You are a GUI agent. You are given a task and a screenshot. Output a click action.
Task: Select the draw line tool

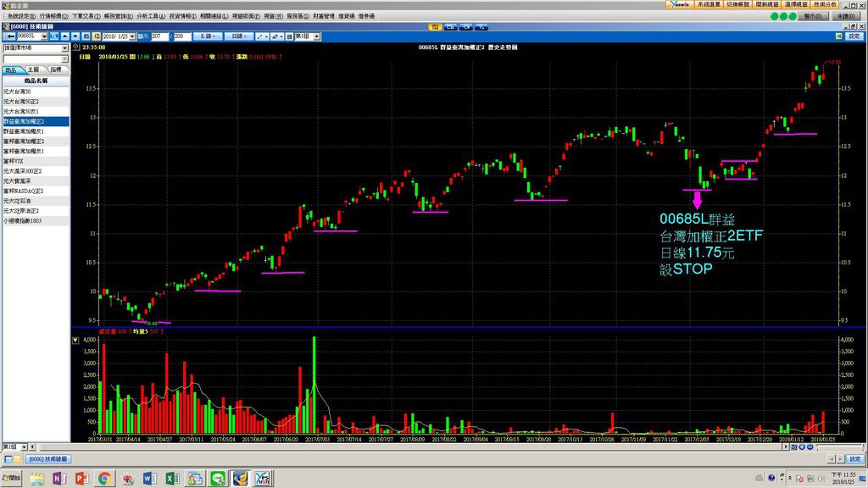[x=259, y=36]
